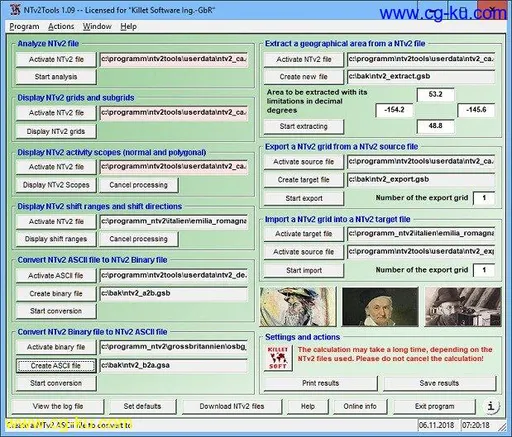Image resolution: width=512 pixels, height=437 pixels.
Task: Click Activate binary file button
Action: (x=56, y=347)
